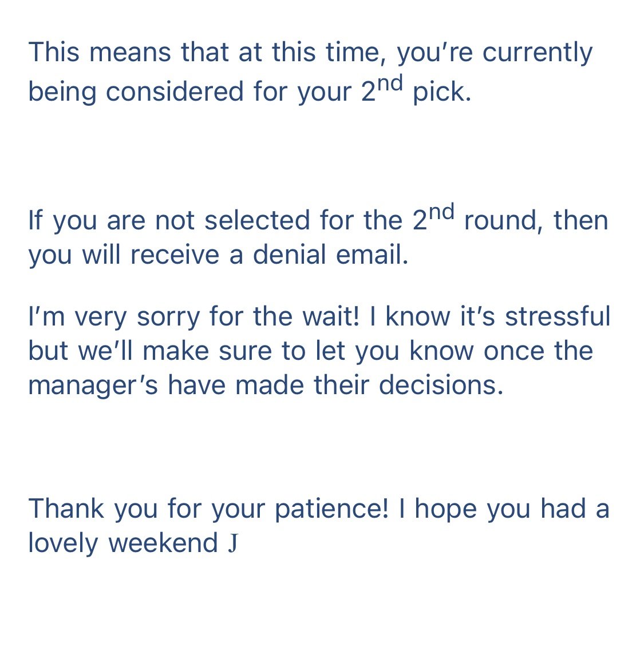Click the word 'decisions.' ending third paragraph

[x=441, y=386]
